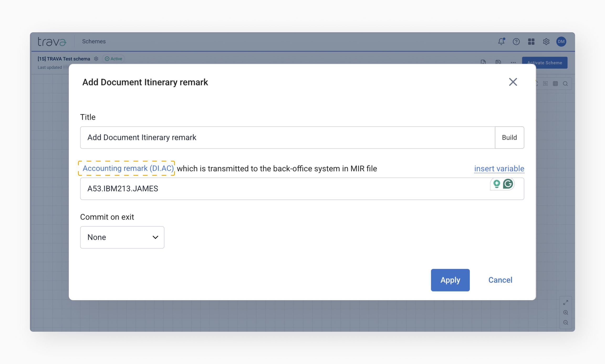Open the notifications bell

point(501,41)
